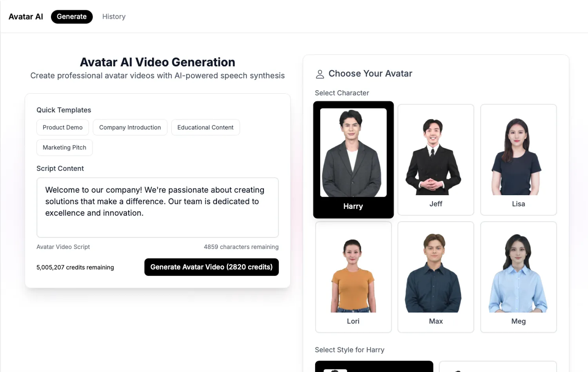588x372 pixels.
Task: Choose the Max avatar thumbnail
Action: [x=436, y=277]
